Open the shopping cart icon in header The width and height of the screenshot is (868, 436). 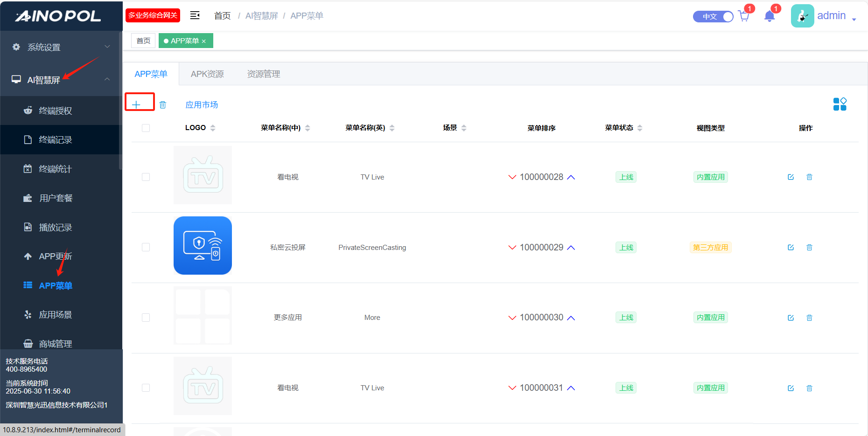coord(744,16)
